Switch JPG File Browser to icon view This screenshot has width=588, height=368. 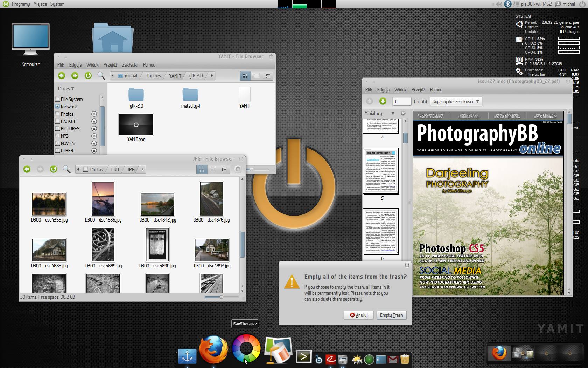202,169
